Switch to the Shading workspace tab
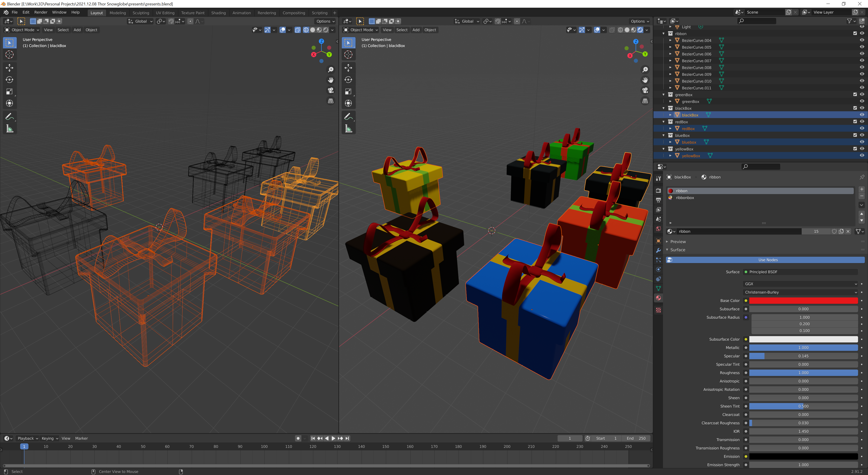Image resolution: width=868 pixels, height=475 pixels. click(x=218, y=13)
